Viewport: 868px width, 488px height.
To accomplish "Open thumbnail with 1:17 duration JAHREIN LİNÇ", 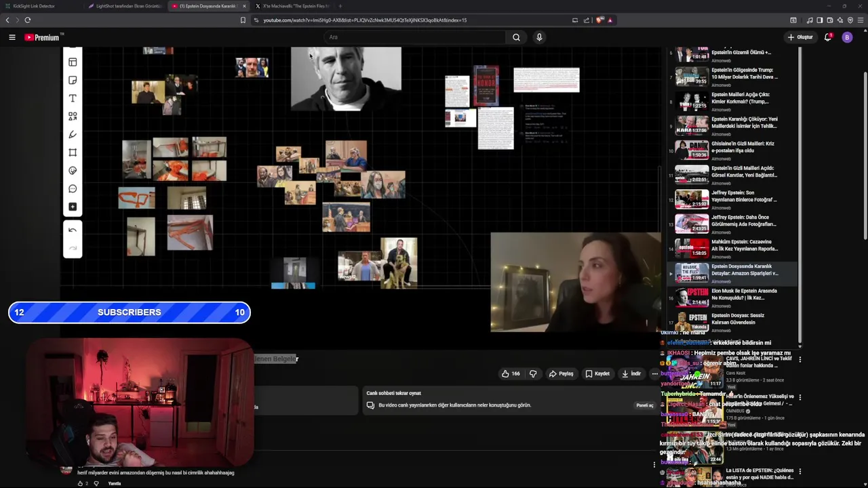I will point(694,371).
